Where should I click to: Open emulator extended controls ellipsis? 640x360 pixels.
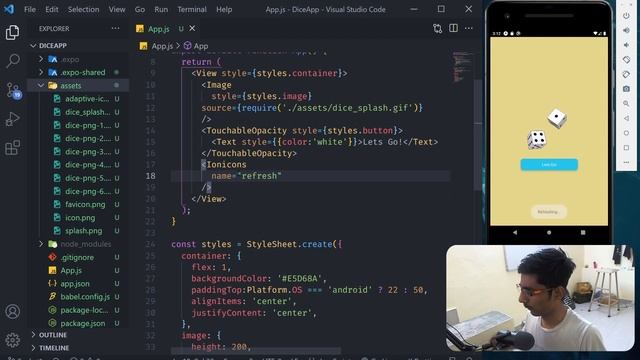point(626,162)
